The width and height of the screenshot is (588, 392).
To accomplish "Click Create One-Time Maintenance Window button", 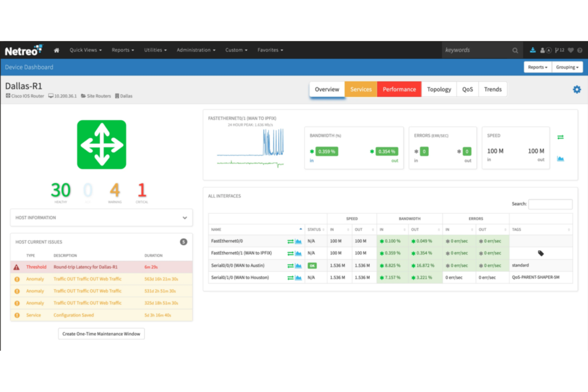I will [x=101, y=334].
